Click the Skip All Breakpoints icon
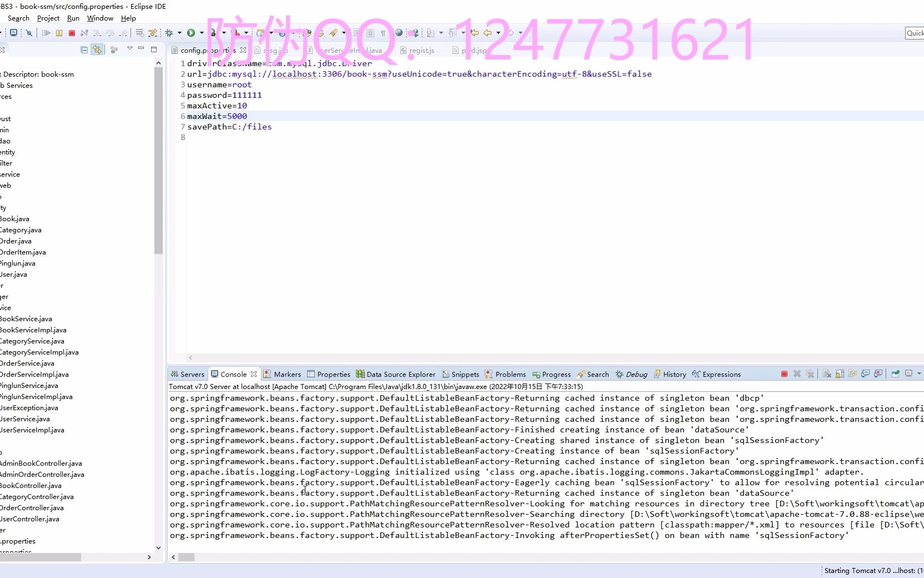This screenshot has height=578, width=924. (29, 33)
